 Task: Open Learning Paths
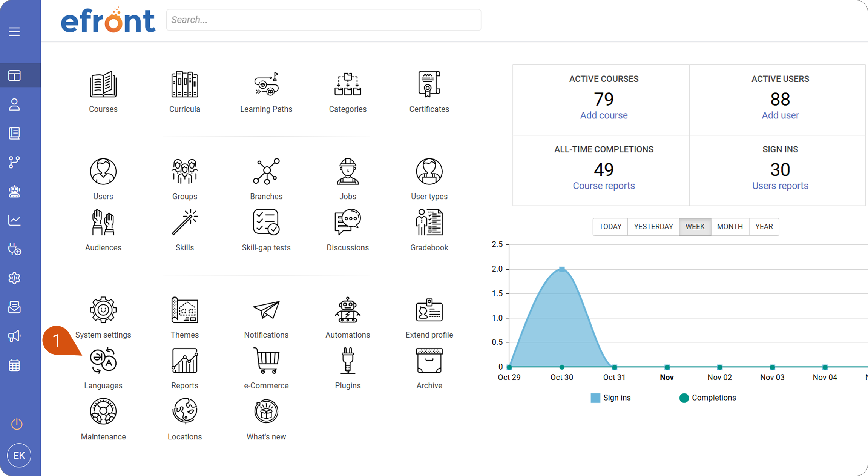[x=266, y=84]
